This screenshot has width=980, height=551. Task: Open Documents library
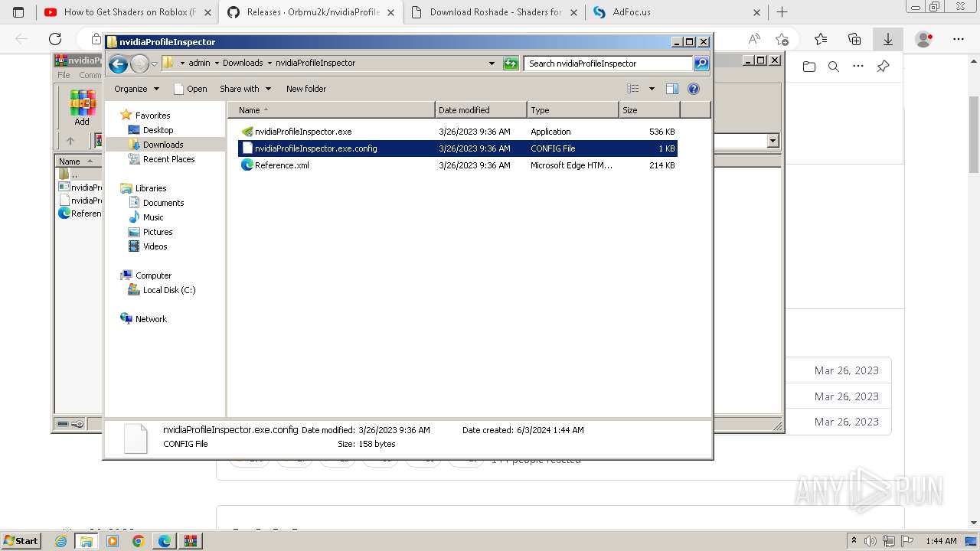pos(163,203)
